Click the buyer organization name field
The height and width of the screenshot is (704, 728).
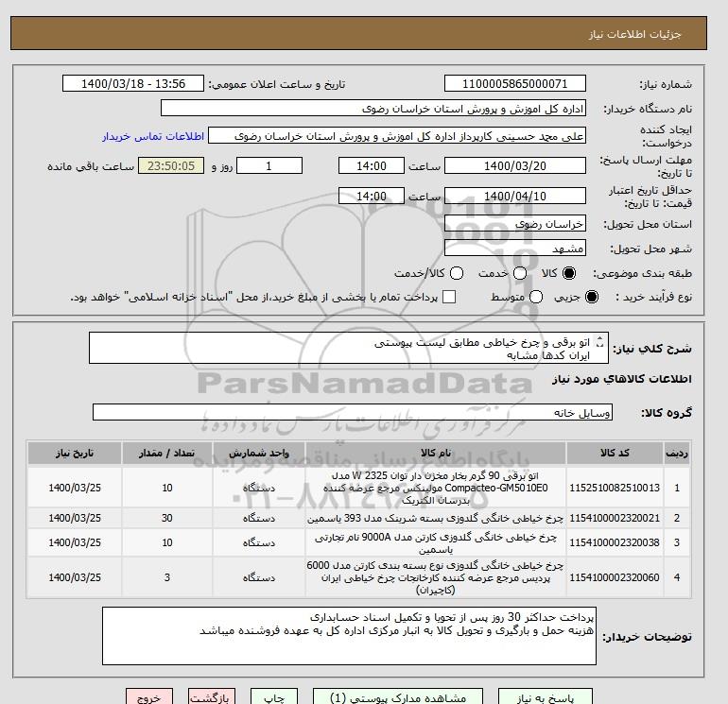click(373, 109)
